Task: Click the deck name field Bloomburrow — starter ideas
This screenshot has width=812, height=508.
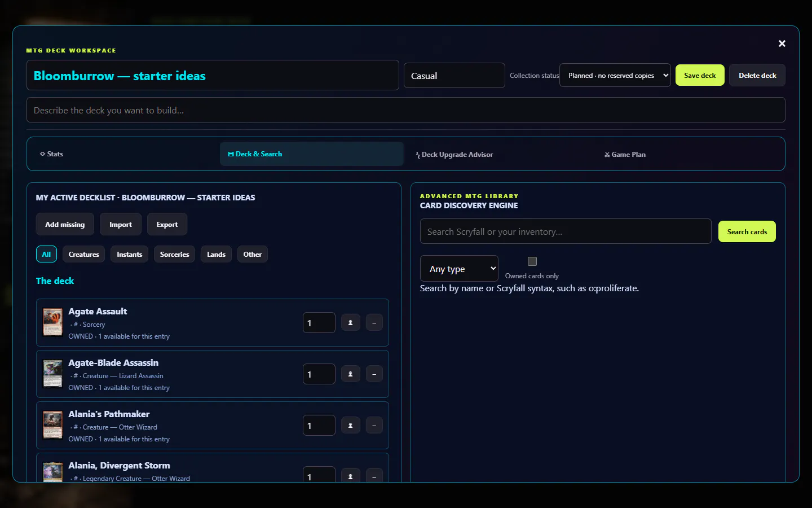Action: click(213, 75)
